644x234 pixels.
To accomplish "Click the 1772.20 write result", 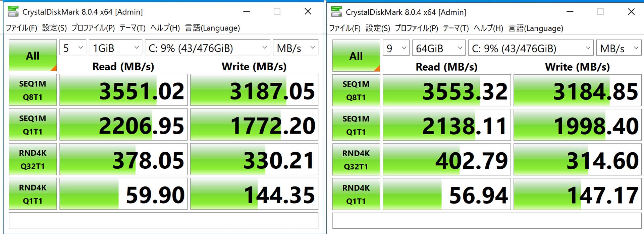I will [254, 125].
